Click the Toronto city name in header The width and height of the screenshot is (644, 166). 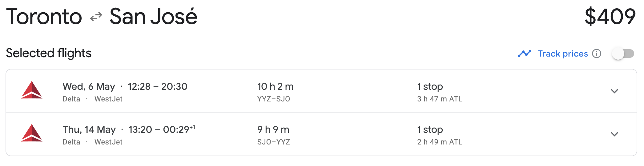coord(44,17)
